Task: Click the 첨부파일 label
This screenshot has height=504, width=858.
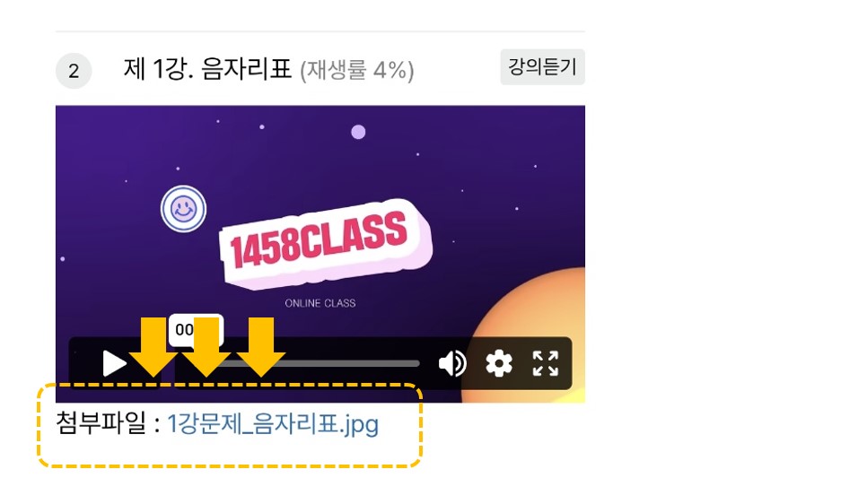Action: coord(101,423)
